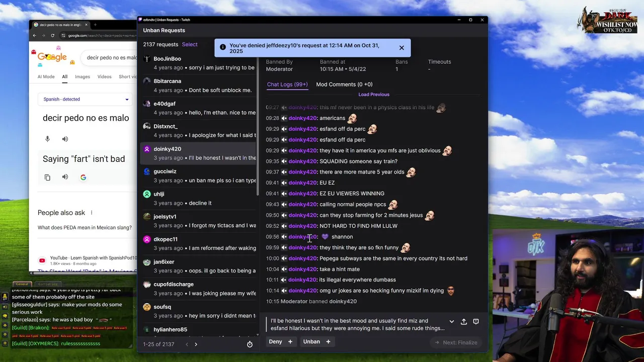Click doinky420's avatar in requests list

click(x=147, y=149)
